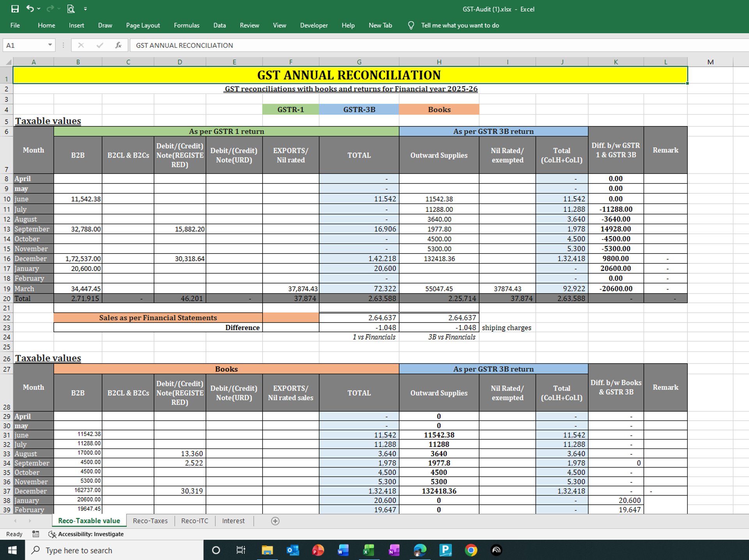
Task: Click the Select All triangle at the grid corner
Action: coord(8,62)
